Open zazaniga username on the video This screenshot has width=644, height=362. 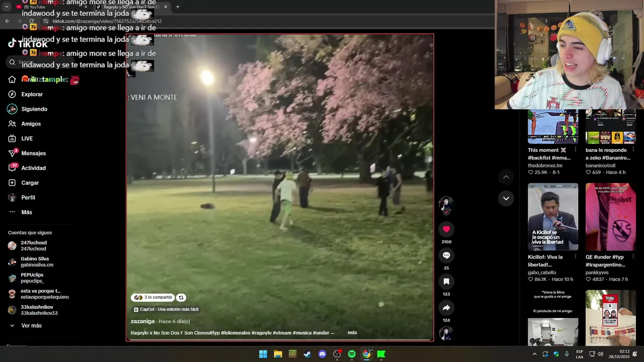[142, 321]
